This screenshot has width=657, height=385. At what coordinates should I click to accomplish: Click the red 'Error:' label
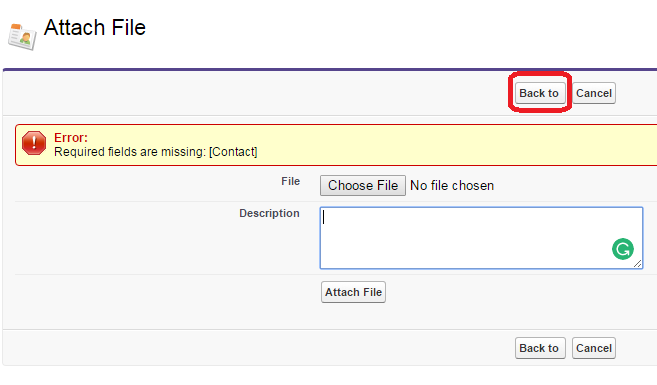(x=71, y=138)
